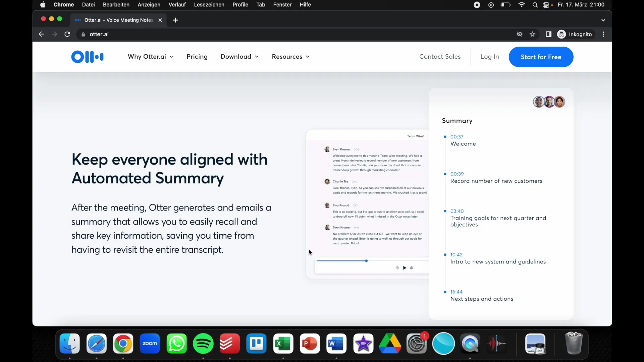Click the Log In link

tap(489, 57)
